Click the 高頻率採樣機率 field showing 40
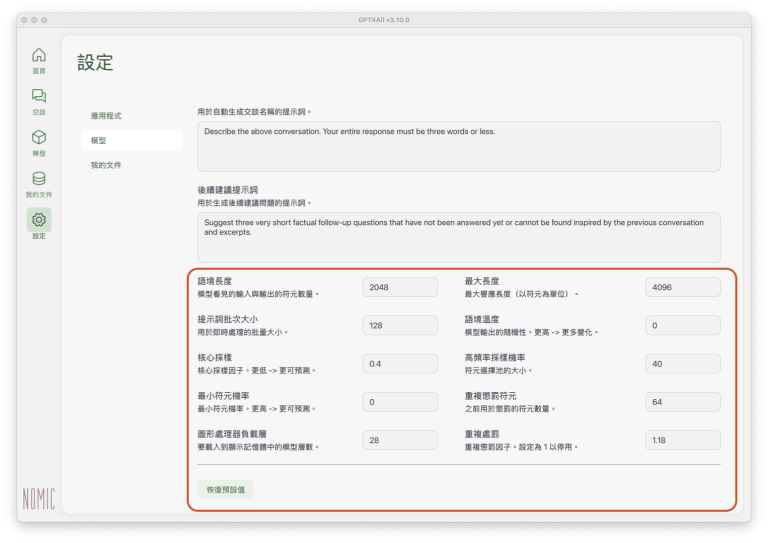This screenshot has width=768, height=543. (x=683, y=363)
